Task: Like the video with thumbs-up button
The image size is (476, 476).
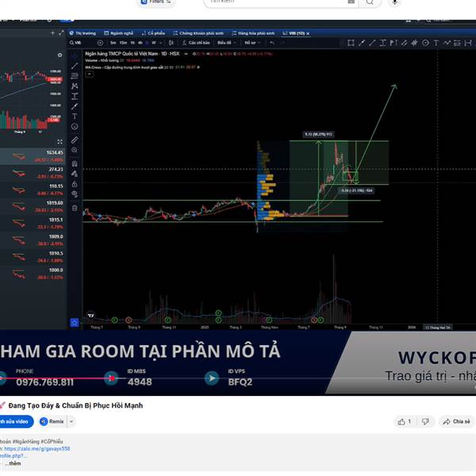Action: coord(405,422)
